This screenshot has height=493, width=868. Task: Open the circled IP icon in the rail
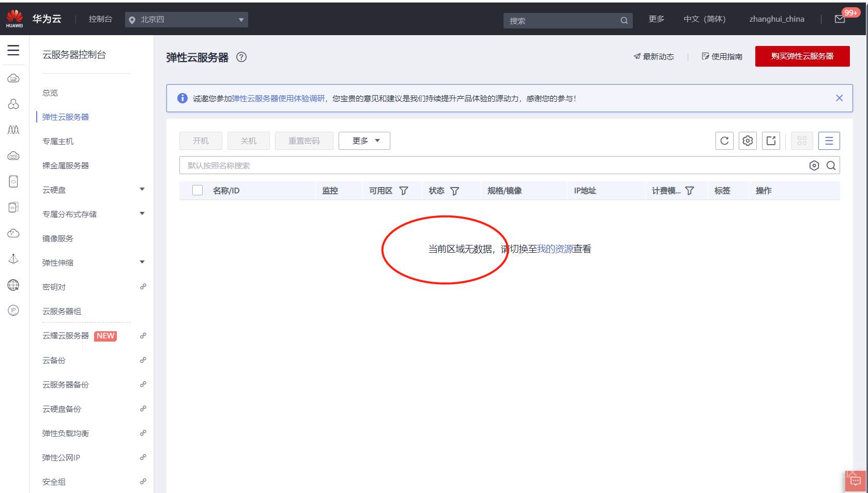(x=13, y=310)
